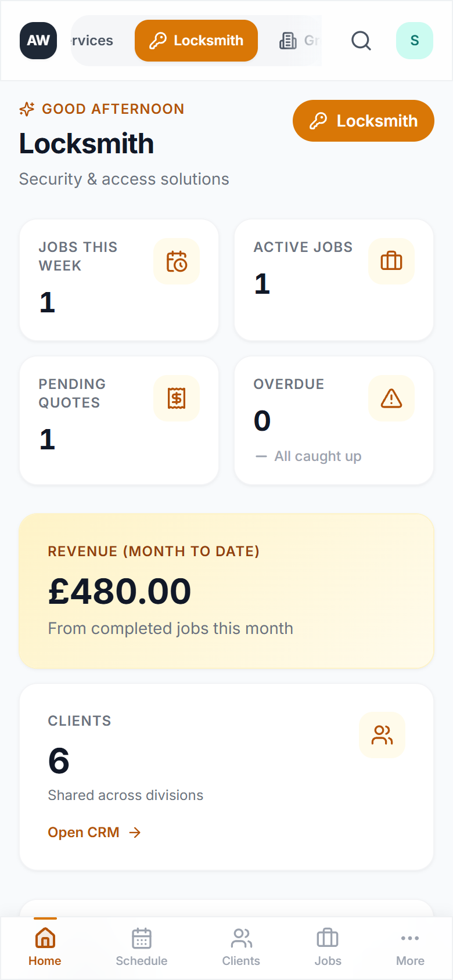This screenshot has height=980, width=453.
Task: Open the S user avatar
Action: tap(415, 41)
